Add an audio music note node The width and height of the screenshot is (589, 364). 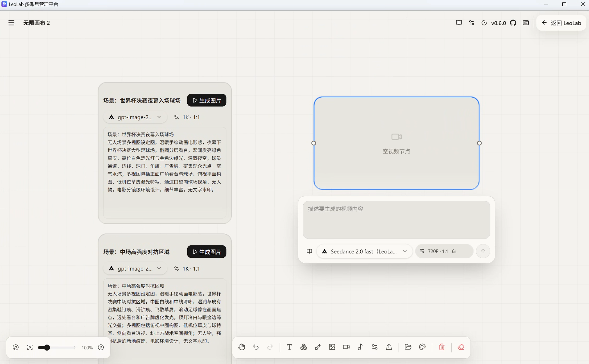pos(360,347)
